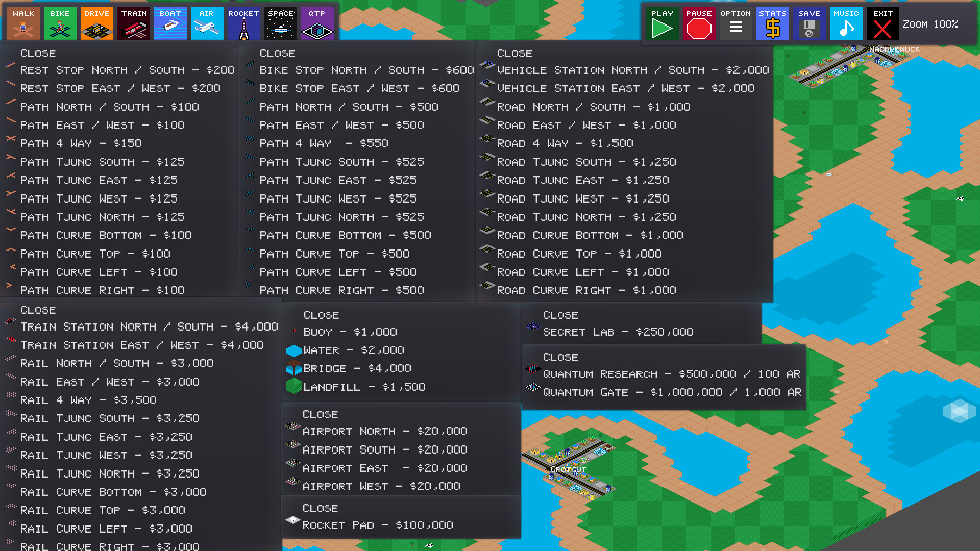This screenshot has height=551, width=980.
Task: Open the Train build menu
Action: (x=134, y=23)
